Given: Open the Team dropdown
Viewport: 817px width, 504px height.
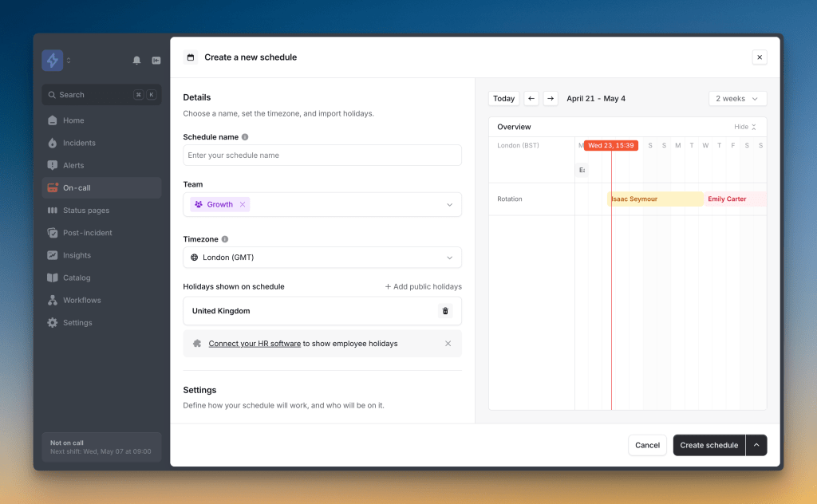Looking at the screenshot, I should tap(451, 204).
